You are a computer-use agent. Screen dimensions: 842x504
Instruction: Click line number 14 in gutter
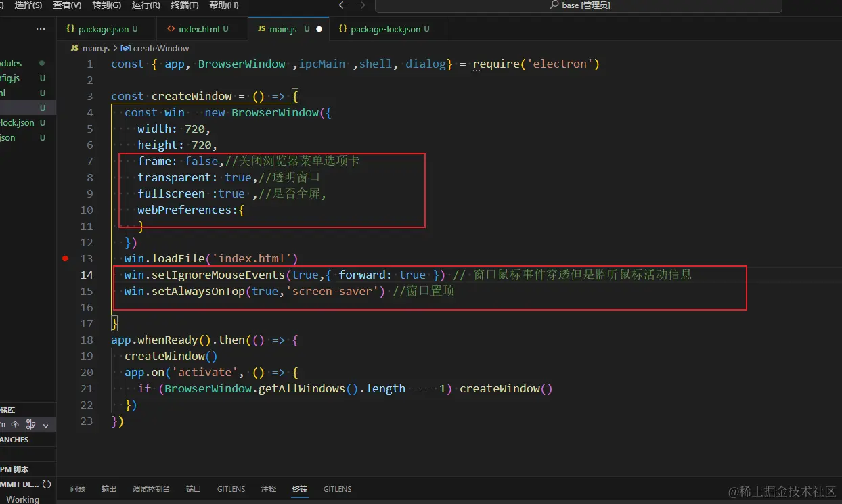coord(87,275)
